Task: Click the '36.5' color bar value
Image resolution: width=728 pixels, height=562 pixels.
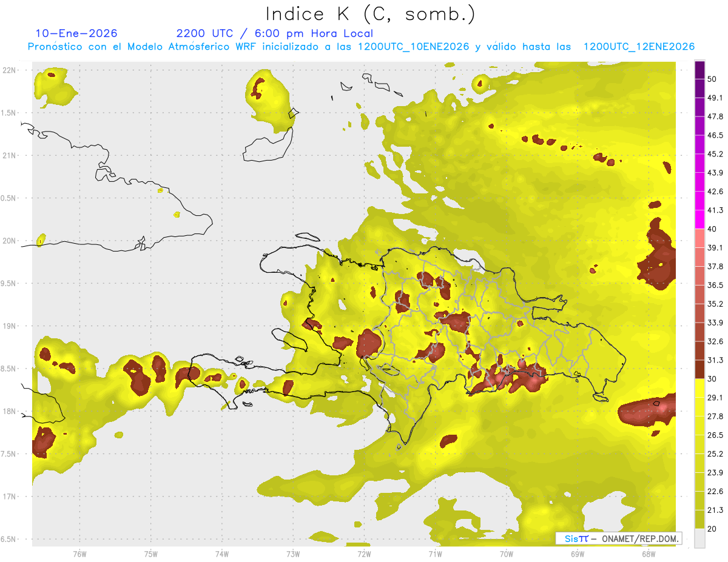Action: [715, 285]
